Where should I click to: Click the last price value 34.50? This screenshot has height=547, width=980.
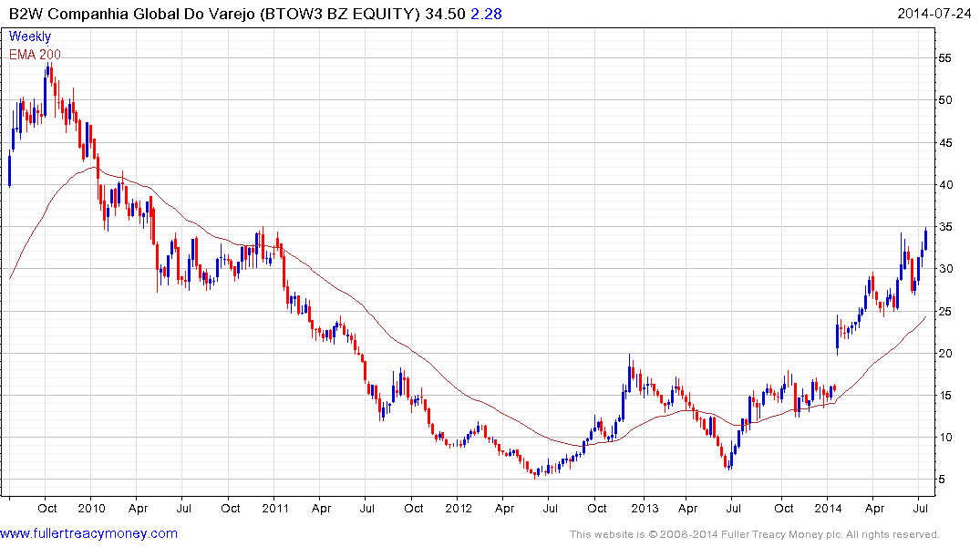pyautogui.click(x=445, y=14)
